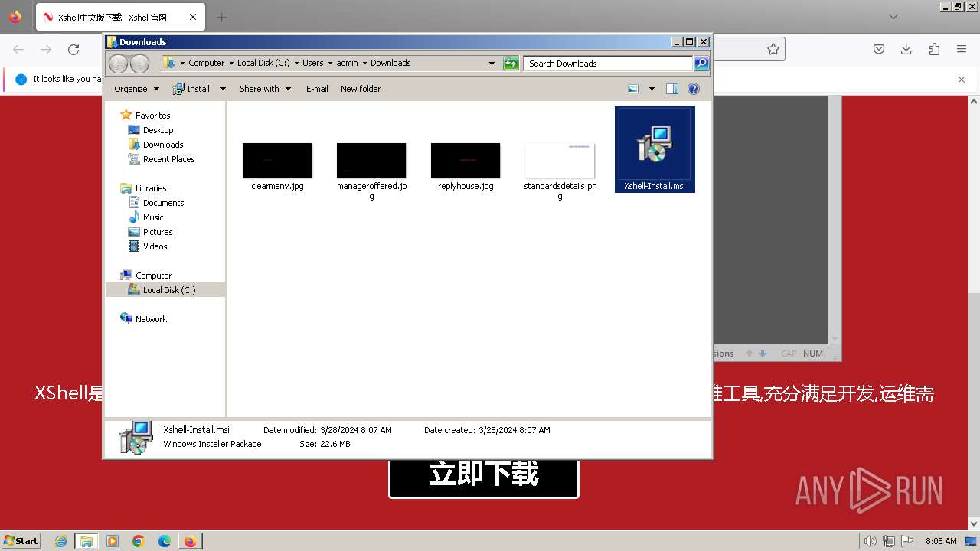
Task: Click the taskbar clock 8:08 AM
Action: 941,541
